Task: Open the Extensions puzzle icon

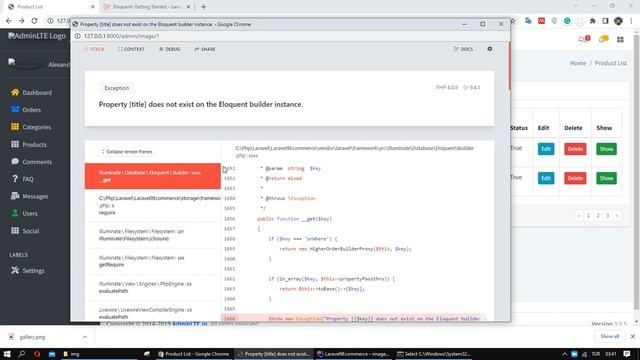Action: click(x=592, y=21)
